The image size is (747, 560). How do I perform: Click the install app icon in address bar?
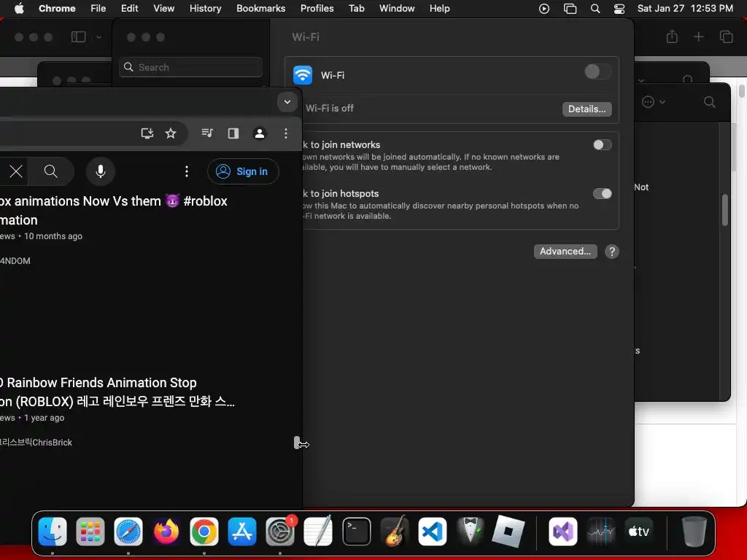tap(147, 134)
